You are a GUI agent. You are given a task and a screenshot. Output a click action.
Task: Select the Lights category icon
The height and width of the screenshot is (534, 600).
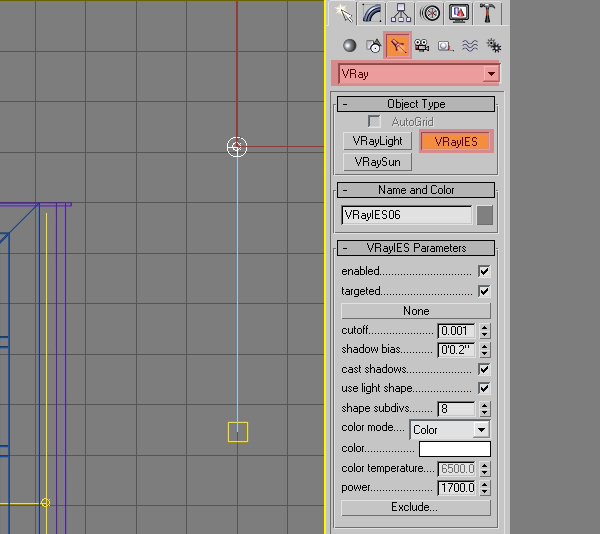[398, 45]
